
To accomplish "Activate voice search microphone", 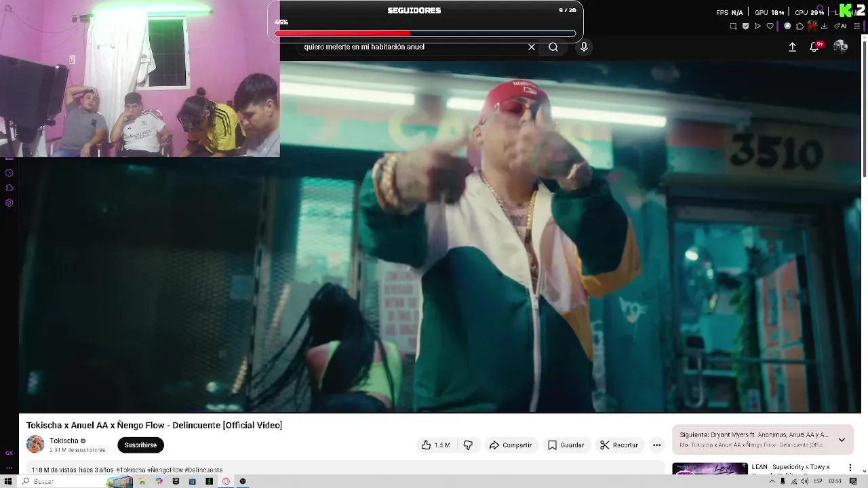I will [584, 47].
